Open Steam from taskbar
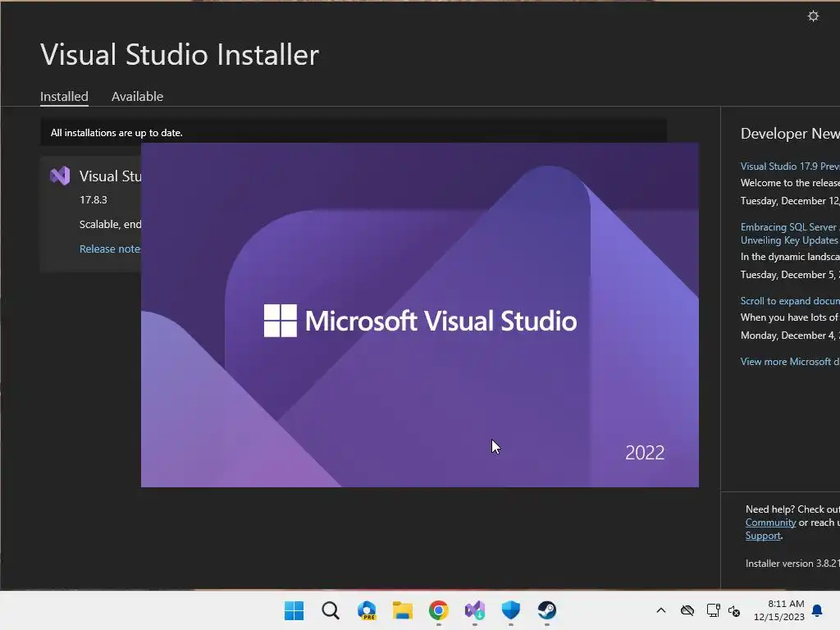 click(x=547, y=610)
